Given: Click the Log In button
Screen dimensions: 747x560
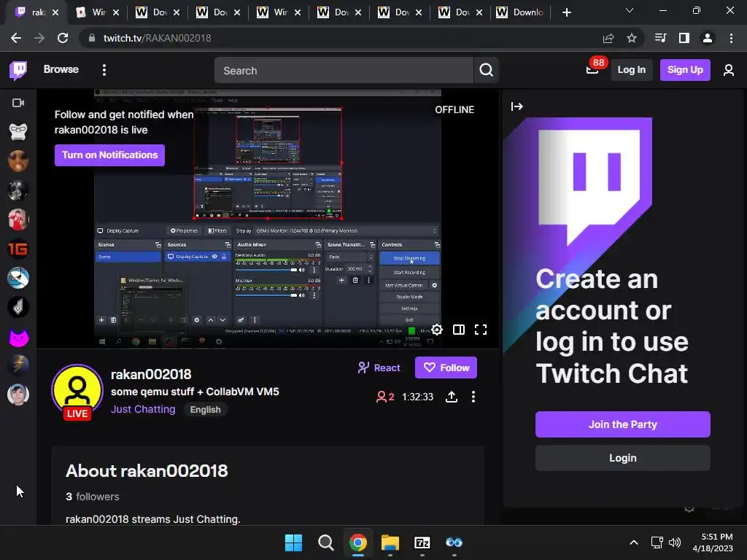Looking at the screenshot, I should coord(631,70).
